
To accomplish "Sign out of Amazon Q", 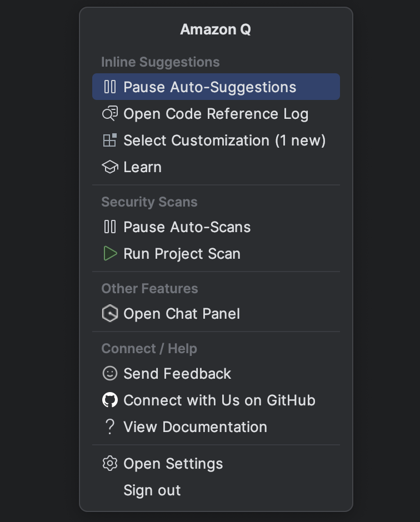I will point(152,490).
